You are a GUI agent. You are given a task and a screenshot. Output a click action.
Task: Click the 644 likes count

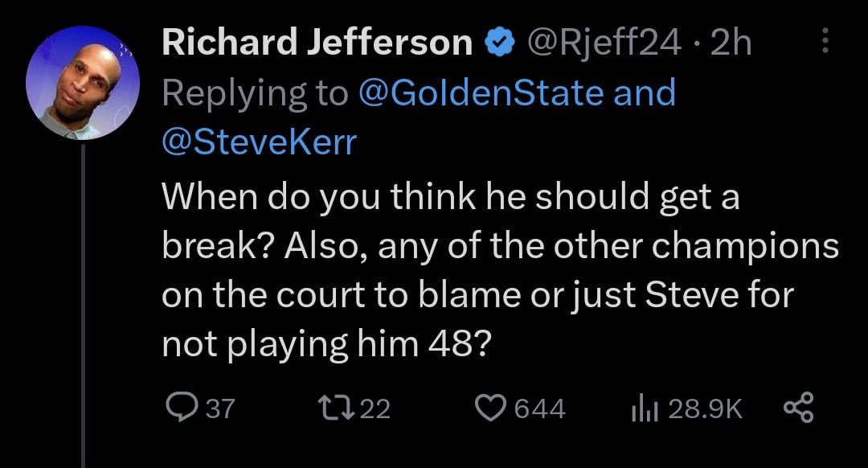pos(539,408)
